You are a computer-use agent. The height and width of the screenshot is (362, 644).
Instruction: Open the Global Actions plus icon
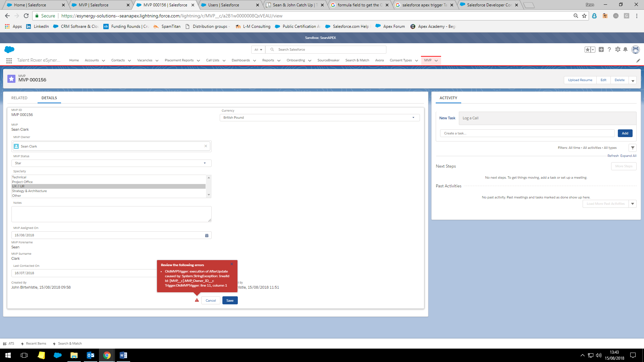coord(601,50)
